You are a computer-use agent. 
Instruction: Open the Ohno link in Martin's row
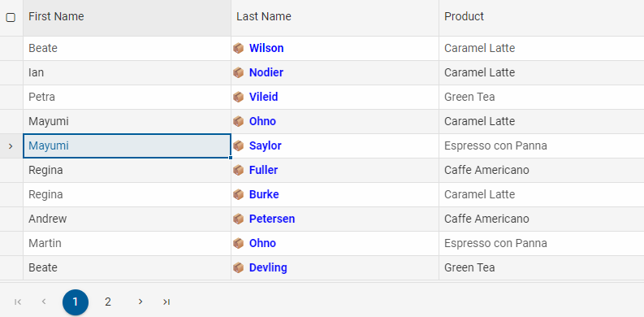(262, 243)
